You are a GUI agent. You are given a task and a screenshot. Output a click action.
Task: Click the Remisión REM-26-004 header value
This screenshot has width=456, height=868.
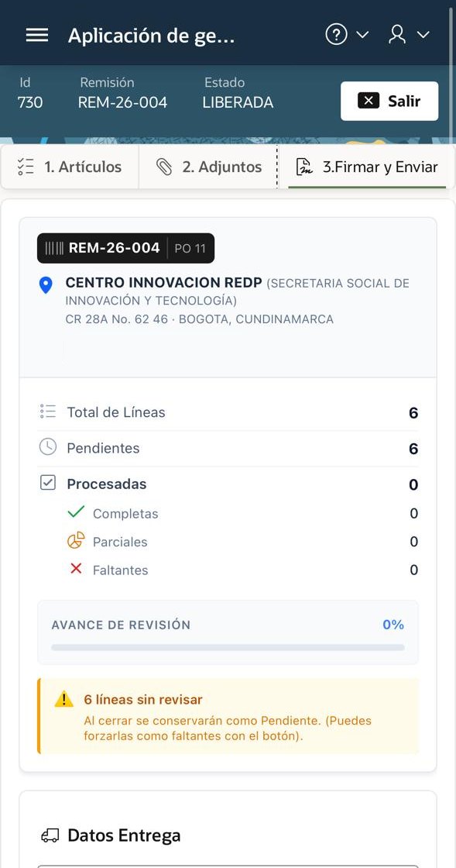[122, 102]
